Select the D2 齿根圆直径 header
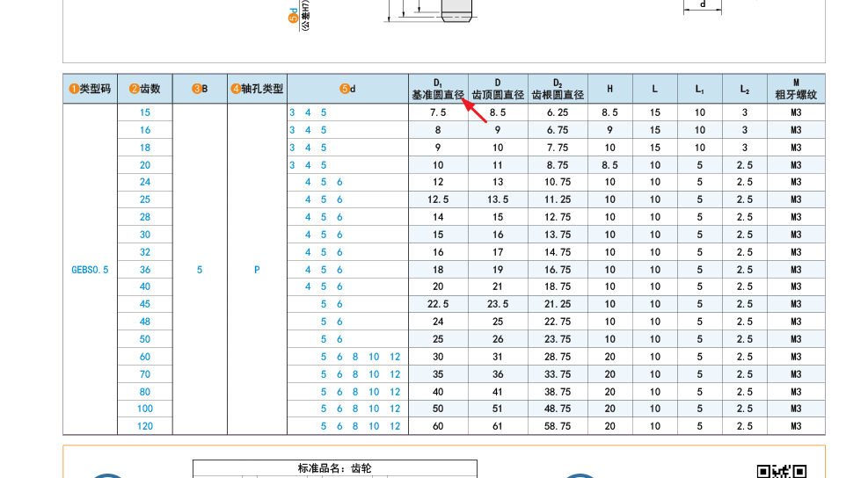 (x=558, y=89)
